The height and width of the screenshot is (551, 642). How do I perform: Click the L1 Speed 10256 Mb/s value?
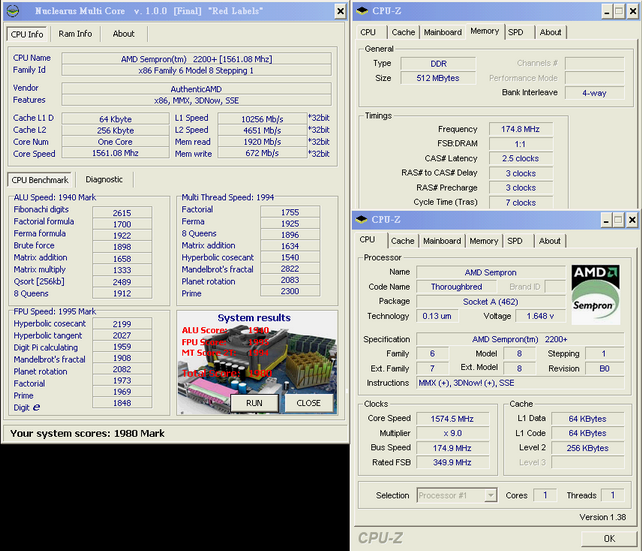pos(262,119)
